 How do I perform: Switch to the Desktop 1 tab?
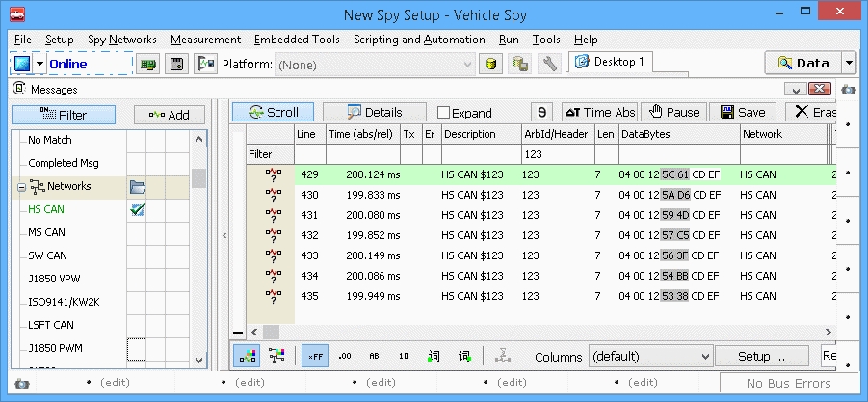[613, 63]
